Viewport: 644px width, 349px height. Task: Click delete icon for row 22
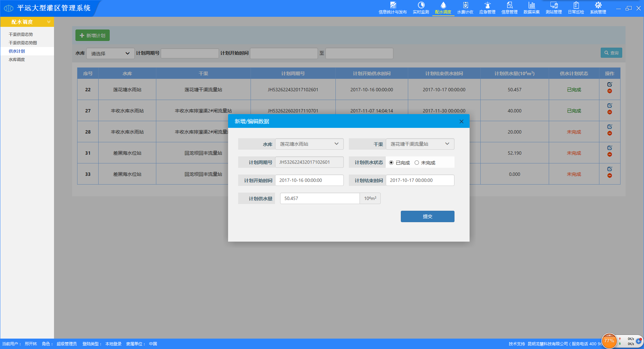click(610, 91)
